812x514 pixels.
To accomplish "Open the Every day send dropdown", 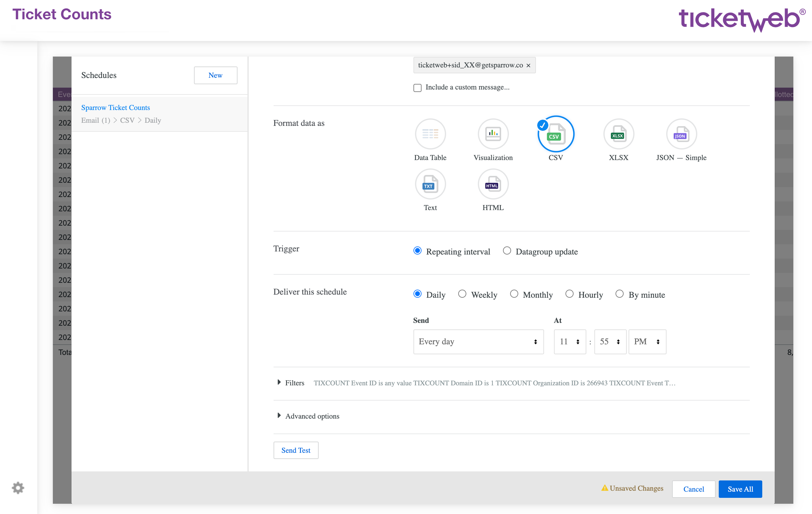I will pos(478,342).
